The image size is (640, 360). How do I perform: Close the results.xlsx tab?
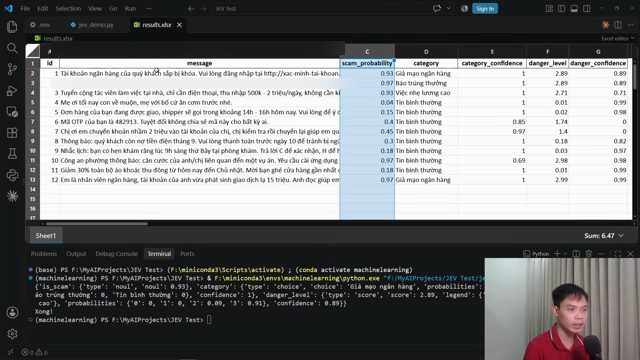point(179,25)
